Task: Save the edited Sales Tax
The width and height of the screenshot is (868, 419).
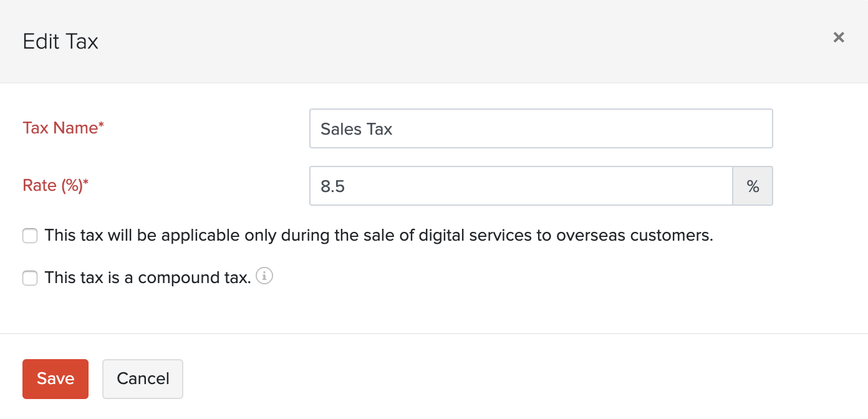Action: coord(55,378)
